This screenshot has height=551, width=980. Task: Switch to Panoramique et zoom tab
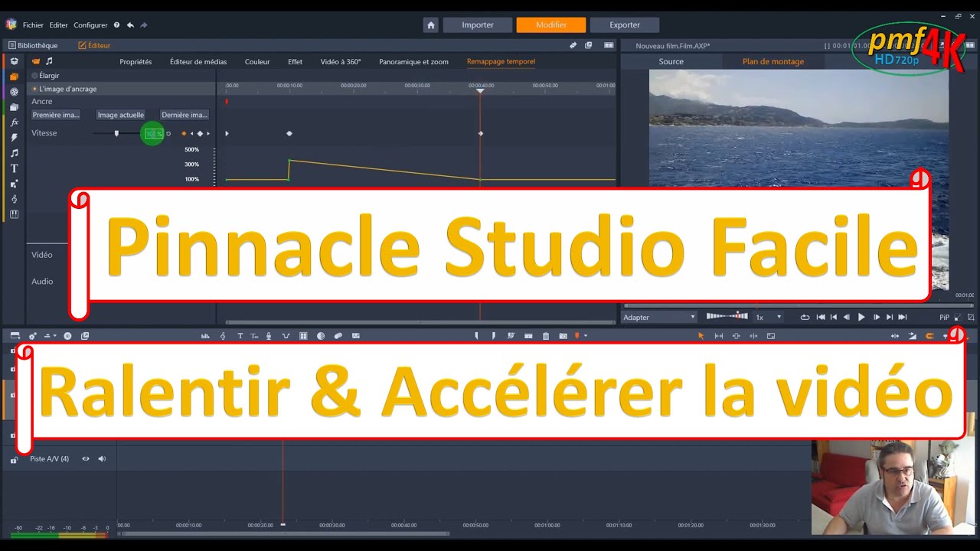pyautogui.click(x=413, y=62)
